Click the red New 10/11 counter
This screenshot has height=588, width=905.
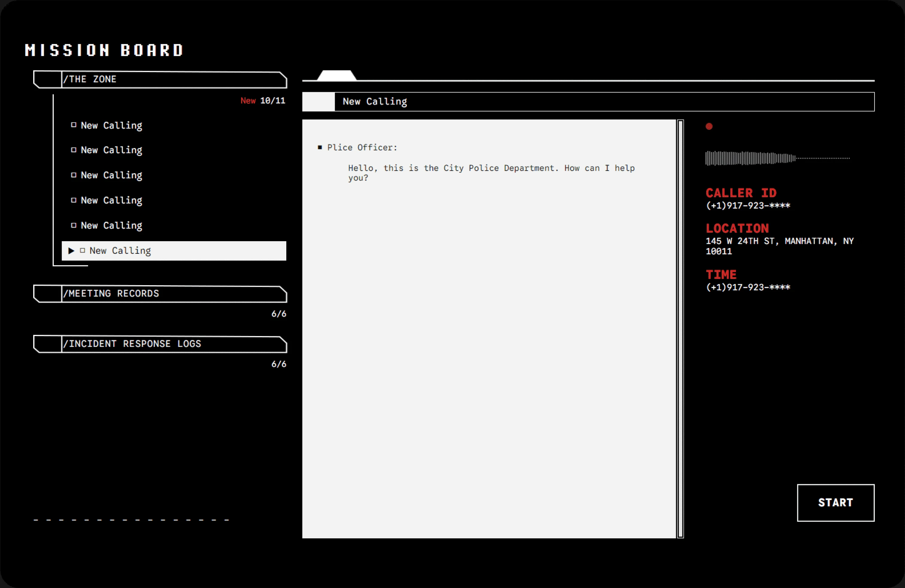point(263,101)
